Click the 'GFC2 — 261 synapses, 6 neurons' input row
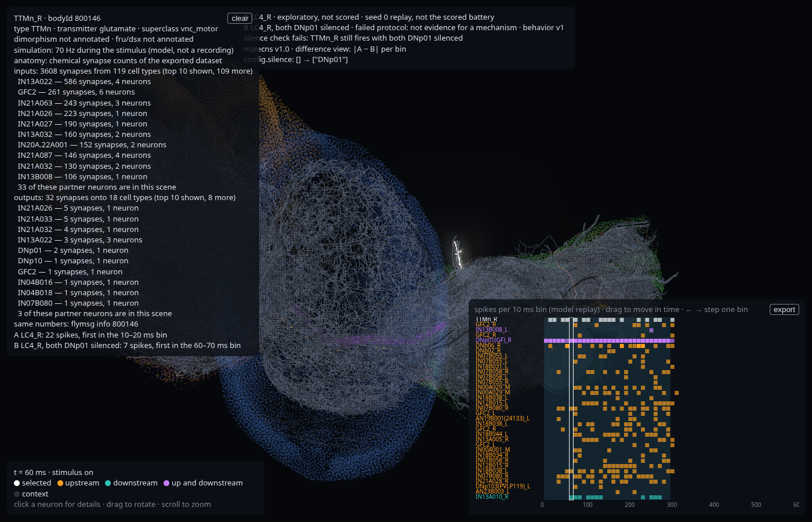 (76, 92)
